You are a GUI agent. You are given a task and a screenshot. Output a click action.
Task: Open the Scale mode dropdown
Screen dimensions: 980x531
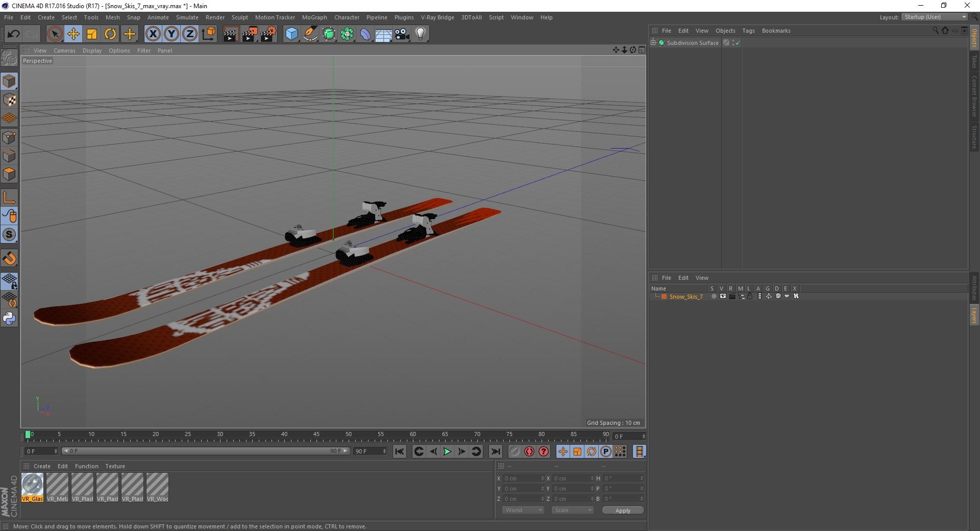click(572, 510)
